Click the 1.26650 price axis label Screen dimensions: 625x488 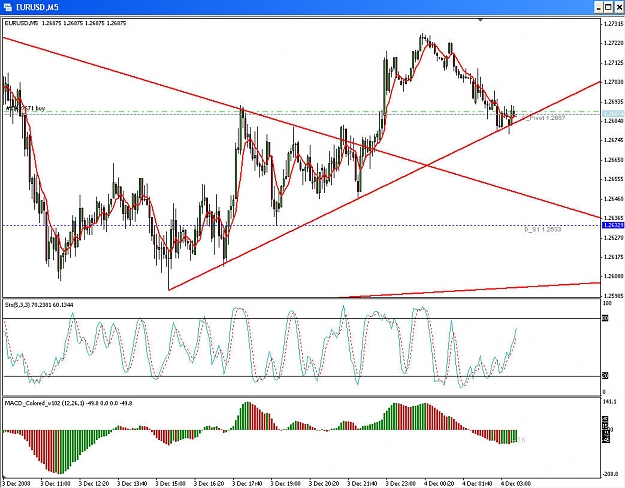point(613,160)
